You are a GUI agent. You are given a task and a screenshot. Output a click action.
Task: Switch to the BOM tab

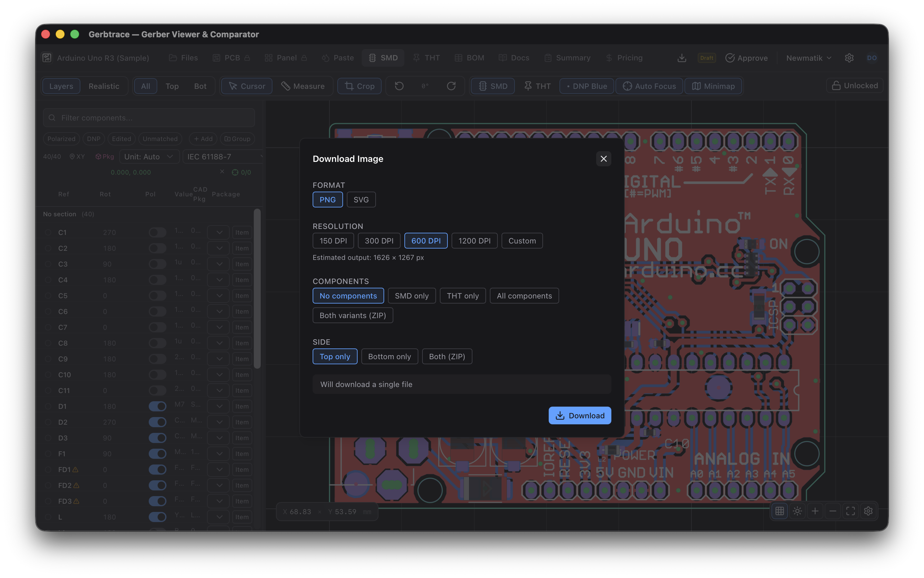click(x=469, y=58)
